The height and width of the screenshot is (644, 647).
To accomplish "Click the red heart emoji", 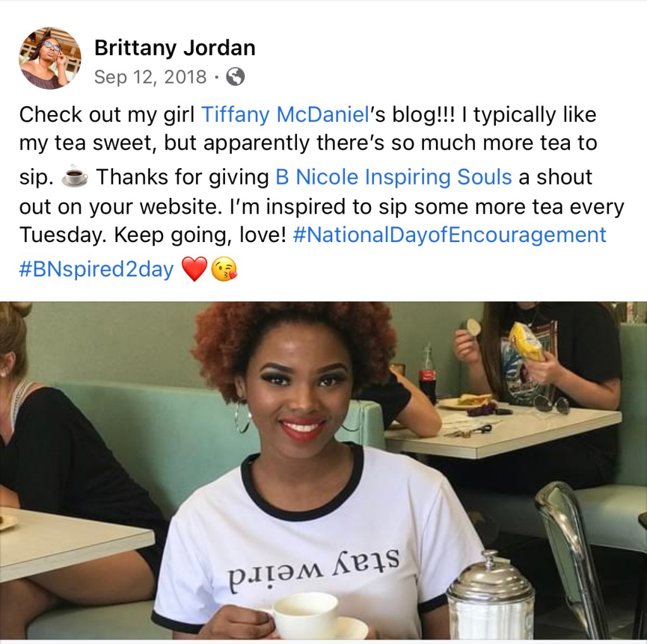I will [x=195, y=269].
